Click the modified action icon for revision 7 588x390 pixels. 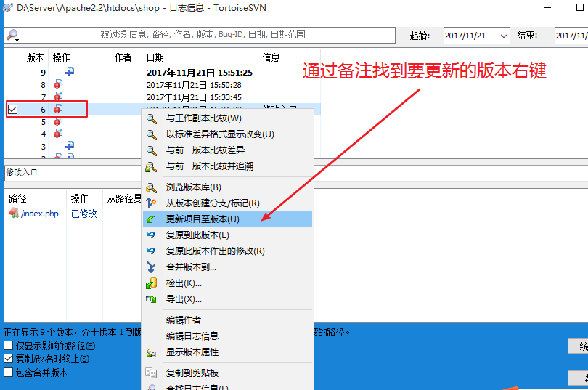[x=57, y=97]
